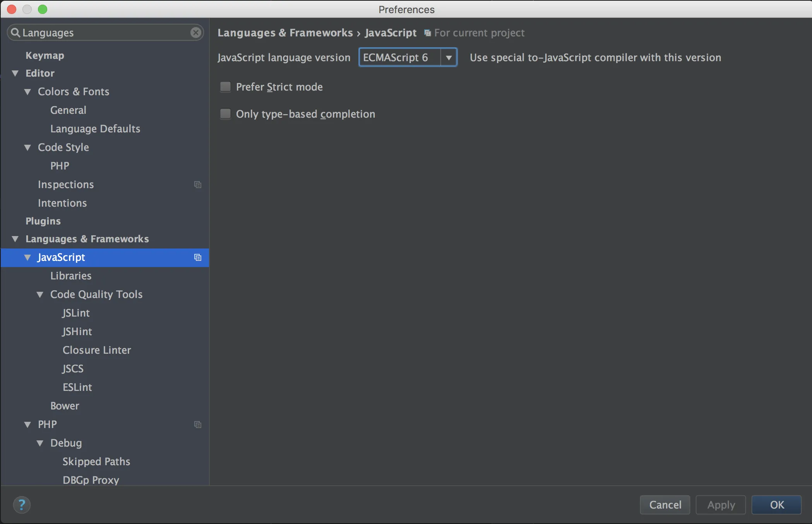This screenshot has height=524, width=812.
Task: Click the search magnifier icon
Action: click(x=15, y=33)
